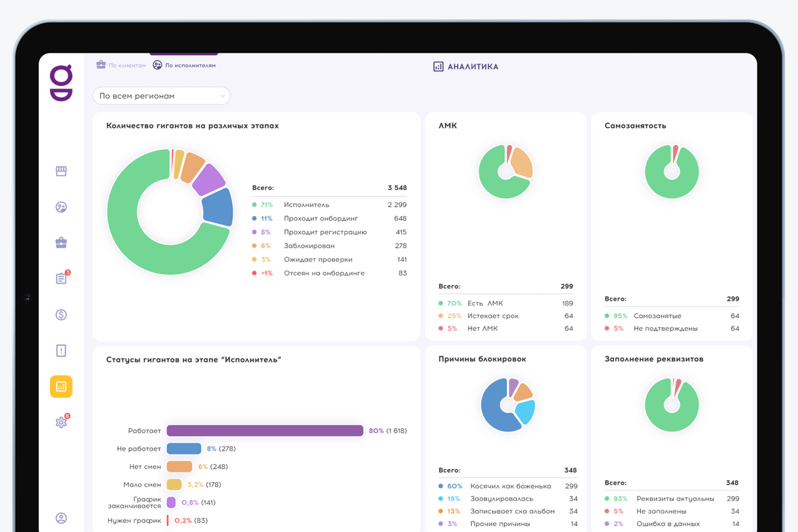Click the Причины блокировок card title
This screenshot has height=532, width=798.
[482, 359]
